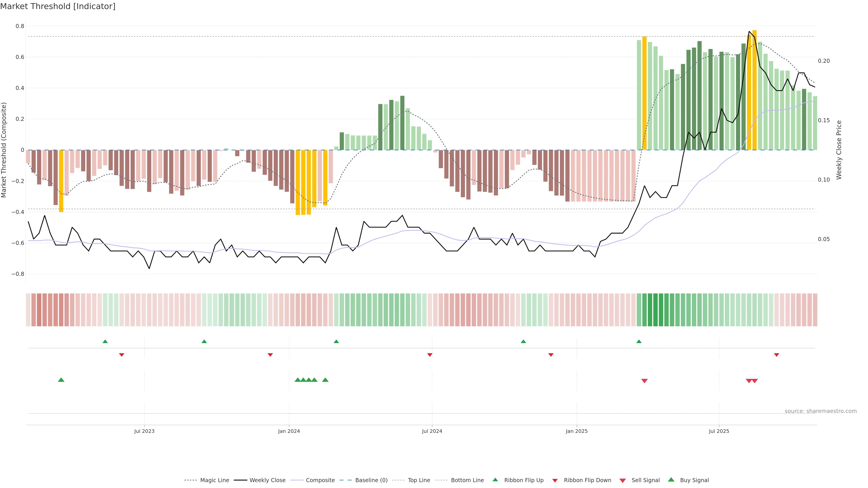Image resolution: width=868 pixels, height=488 pixels.
Task: Toggle Baseline (0) entry in the legend
Action: tap(371, 480)
